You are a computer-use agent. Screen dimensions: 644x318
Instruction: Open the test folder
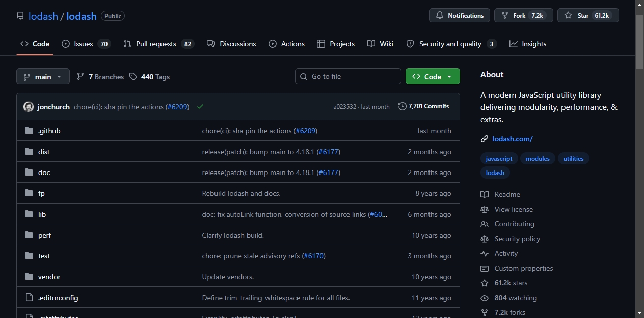(x=44, y=256)
